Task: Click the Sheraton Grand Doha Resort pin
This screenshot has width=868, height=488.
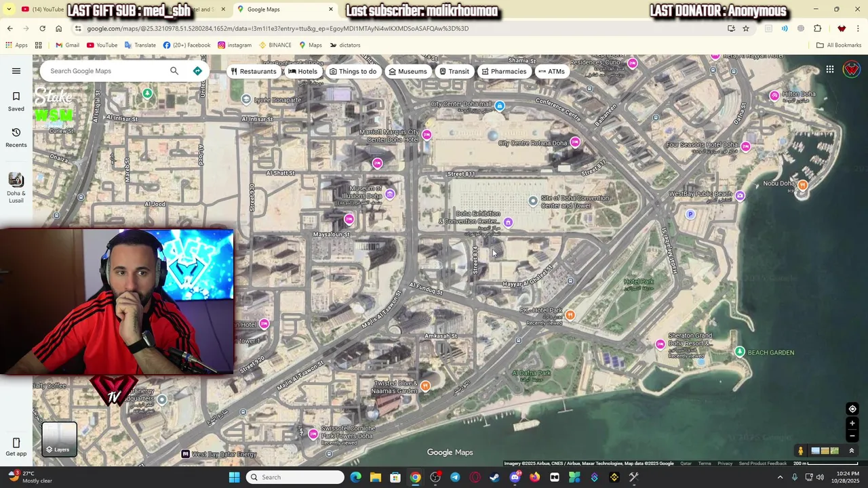Action: tap(660, 344)
